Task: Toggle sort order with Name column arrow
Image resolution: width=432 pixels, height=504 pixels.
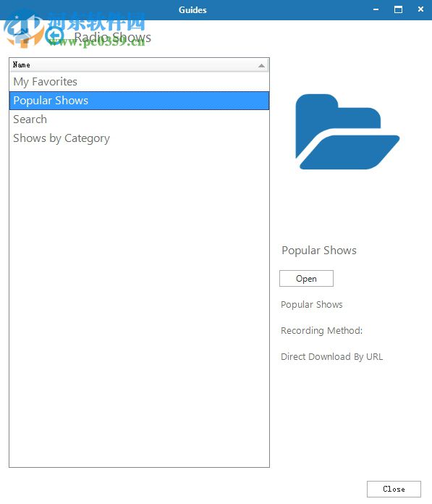Action: 261,66
